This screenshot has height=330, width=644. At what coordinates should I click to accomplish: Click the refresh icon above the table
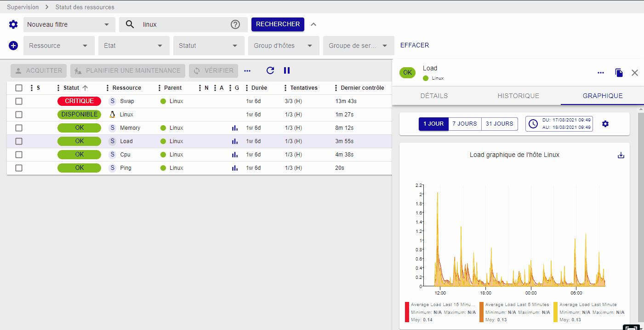pyautogui.click(x=270, y=70)
